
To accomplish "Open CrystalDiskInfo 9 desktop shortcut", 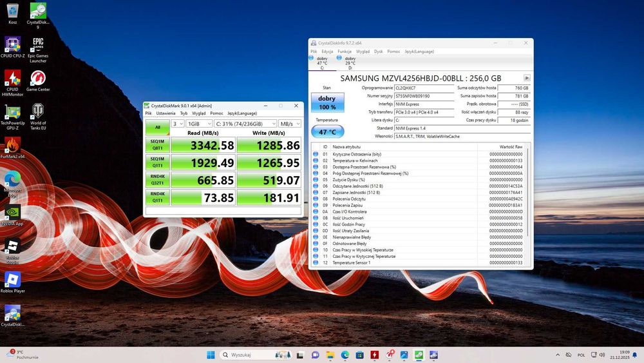I will point(38,15).
